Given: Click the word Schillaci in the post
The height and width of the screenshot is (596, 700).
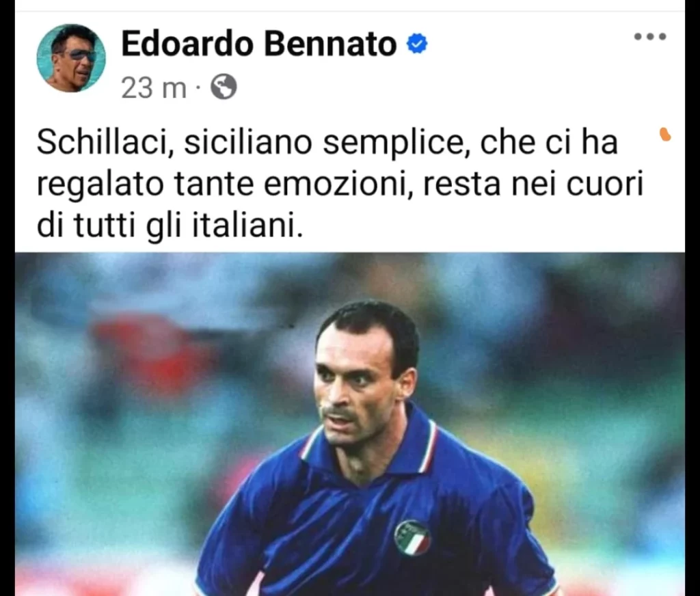Looking at the screenshot, I should (105, 143).
